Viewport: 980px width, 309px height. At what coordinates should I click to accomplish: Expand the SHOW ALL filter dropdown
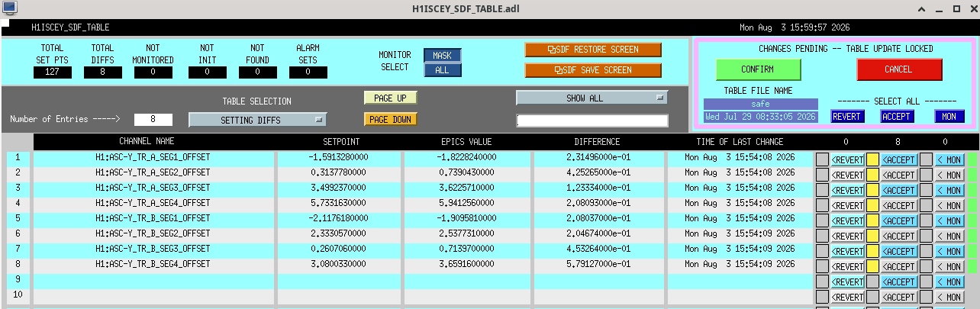point(592,98)
